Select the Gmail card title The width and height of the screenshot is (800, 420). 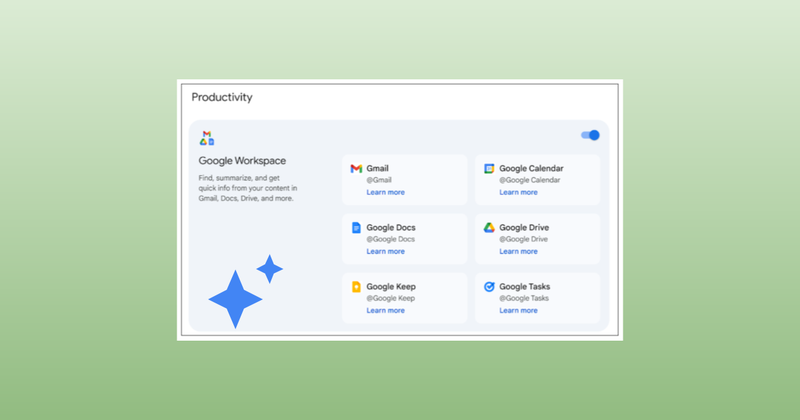[378, 168]
